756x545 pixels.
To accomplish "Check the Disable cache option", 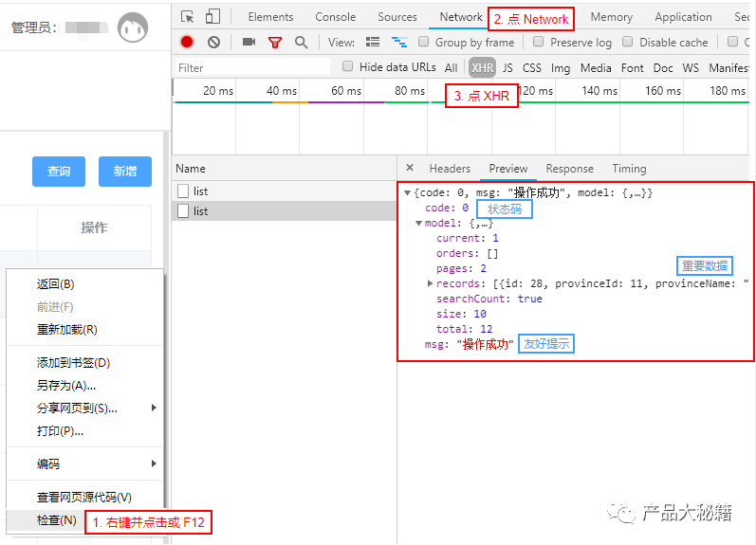I will point(628,43).
